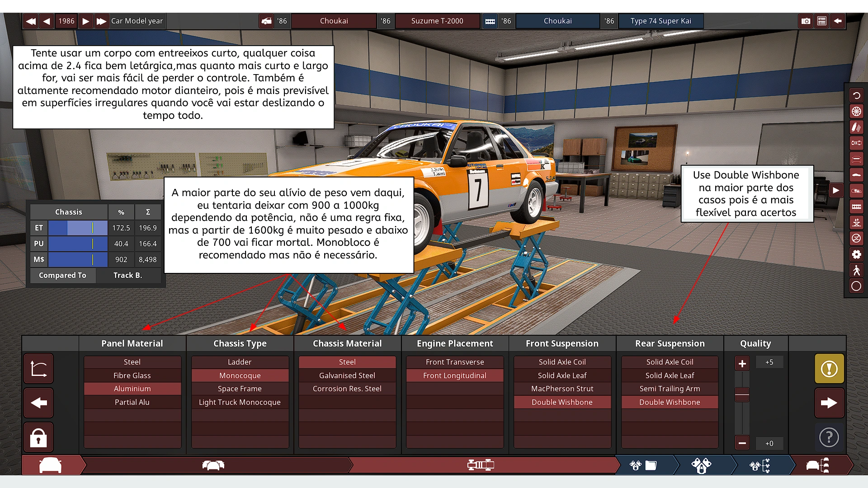The image size is (868, 488).
Task: Select Fibre Glass panel material
Action: point(132,375)
